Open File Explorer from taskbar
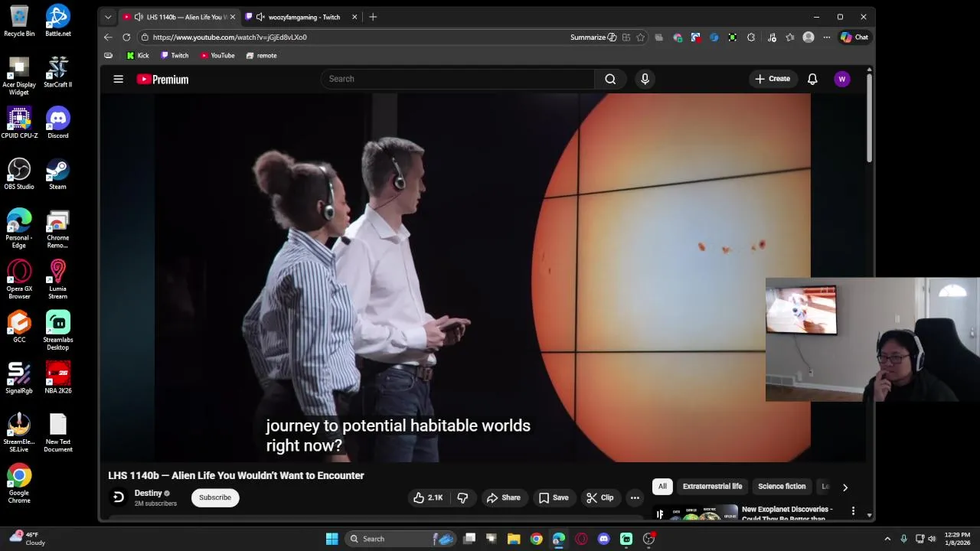This screenshot has width=980, height=551. pos(514,539)
